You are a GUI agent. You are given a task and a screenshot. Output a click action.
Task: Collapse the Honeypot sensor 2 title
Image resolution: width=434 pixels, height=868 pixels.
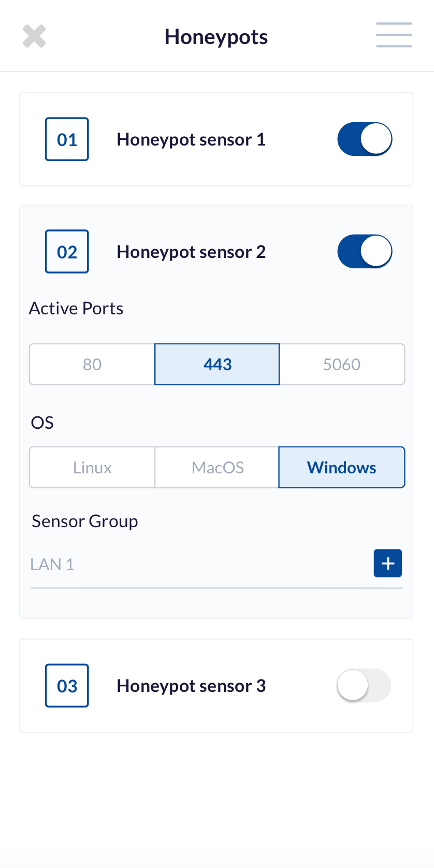(191, 252)
